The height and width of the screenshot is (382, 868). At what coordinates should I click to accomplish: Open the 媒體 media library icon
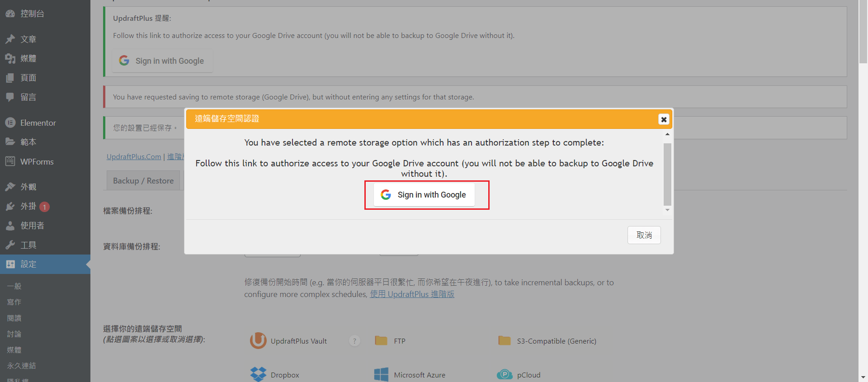pos(10,58)
